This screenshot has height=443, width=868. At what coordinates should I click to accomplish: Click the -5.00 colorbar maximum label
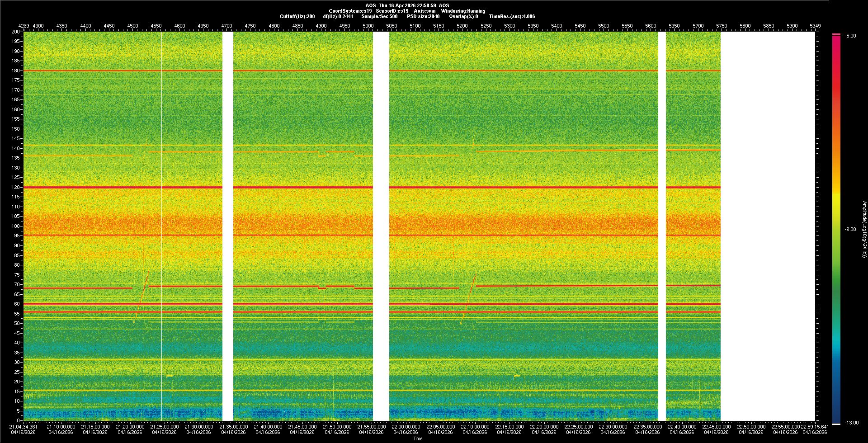850,36
